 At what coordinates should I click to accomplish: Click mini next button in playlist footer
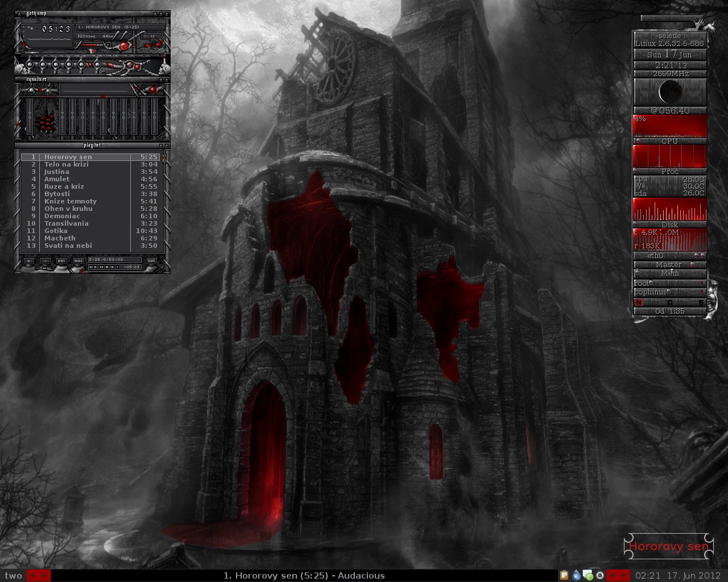(x=112, y=267)
